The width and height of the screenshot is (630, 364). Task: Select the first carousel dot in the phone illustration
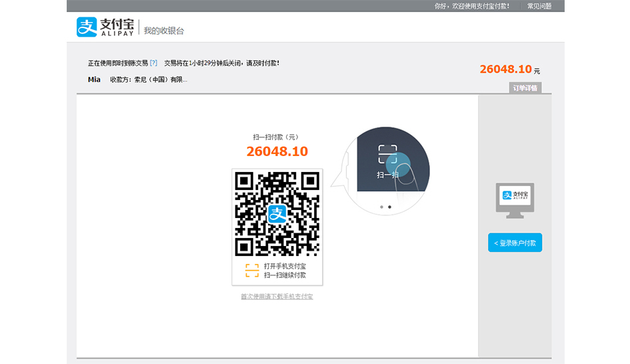click(x=382, y=207)
